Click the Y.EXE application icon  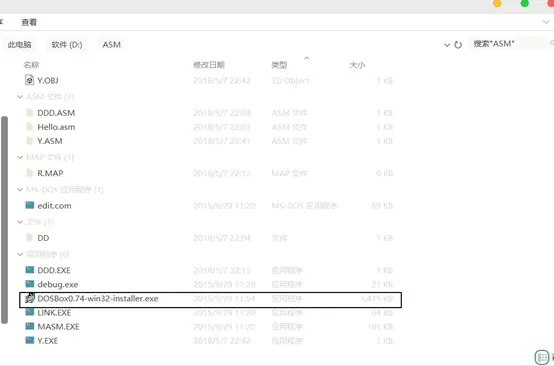pos(30,340)
